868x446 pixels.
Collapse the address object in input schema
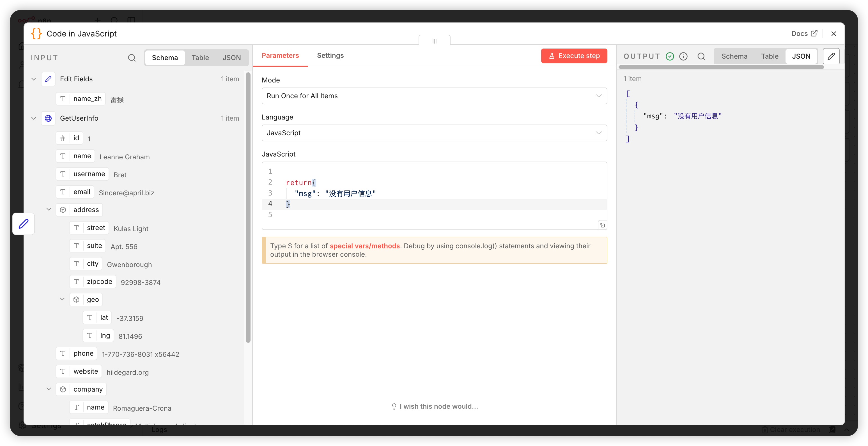(x=49, y=210)
